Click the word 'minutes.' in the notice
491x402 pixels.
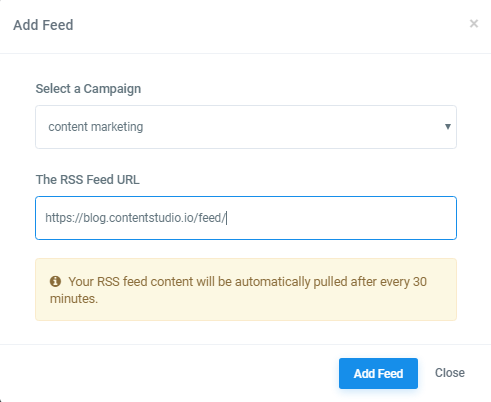point(74,299)
